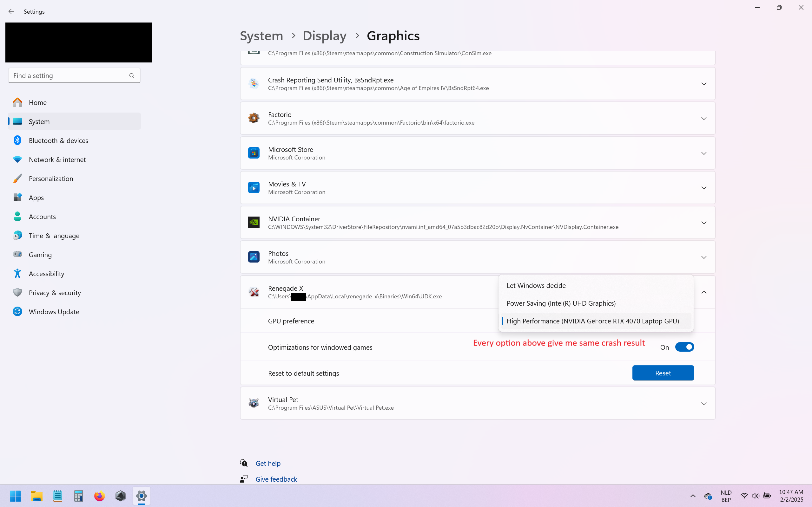Image resolution: width=812 pixels, height=507 pixels.
Task: Open Accounts settings
Action: [x=74, y=217]
